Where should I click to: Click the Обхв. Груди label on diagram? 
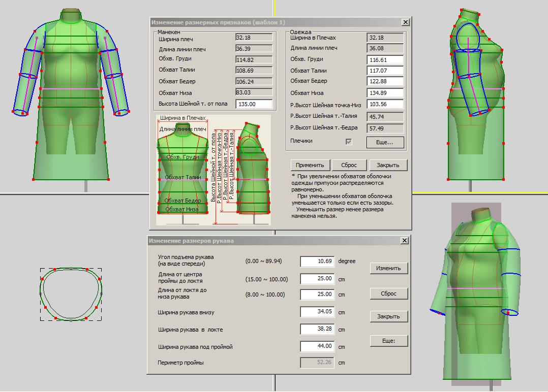(182, 157)
